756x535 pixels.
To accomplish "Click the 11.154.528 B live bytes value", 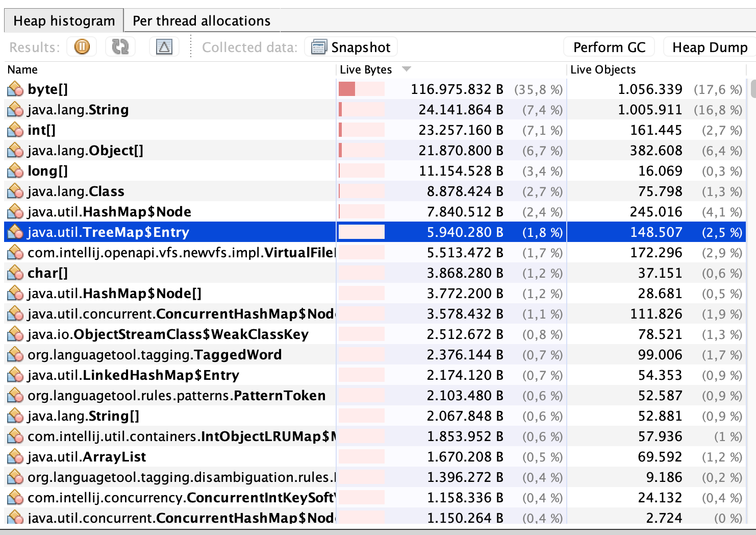I will click(461, 171).
